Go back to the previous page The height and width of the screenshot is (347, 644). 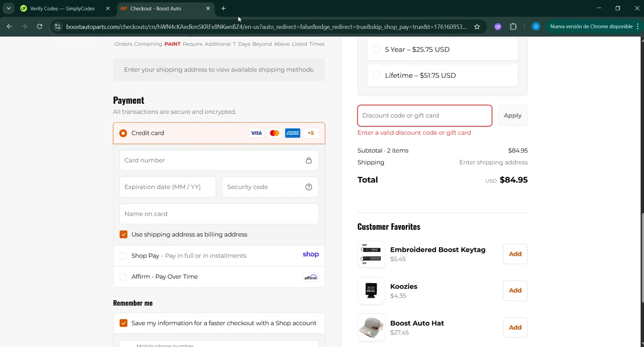(x=9, y=27)
